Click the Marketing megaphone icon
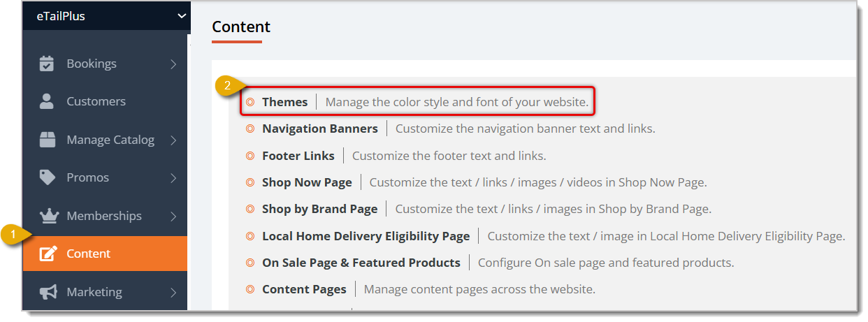Image resolution: width=868 pixels, height=322 pixels. click(48, 292)
